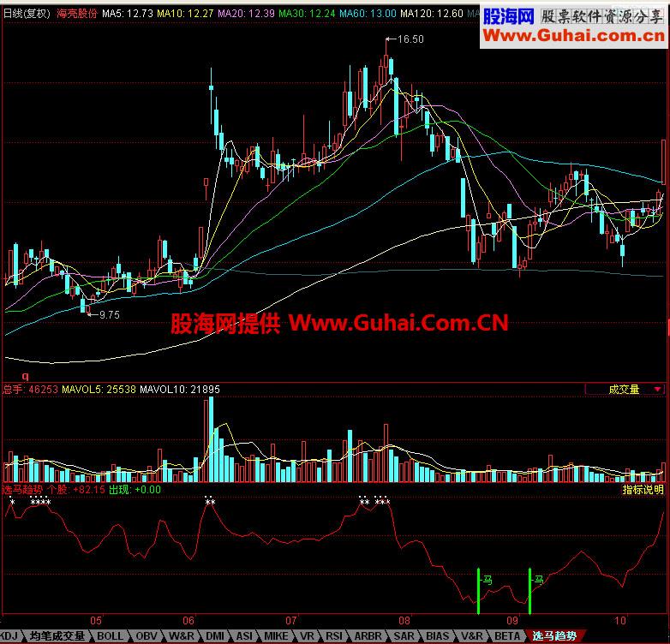Click the 总手: 46253 volume label

click(x=30, y=389)
